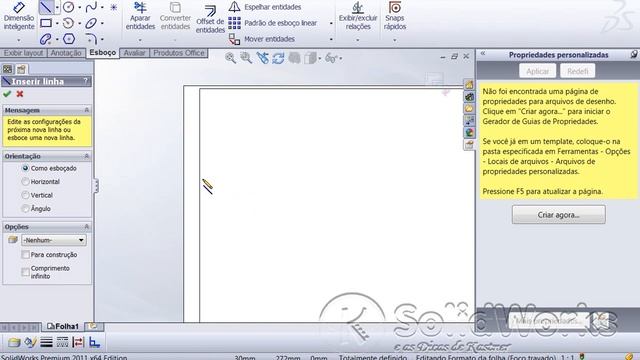Click Espelhar entidades mirror tool

(x=264, y=7)
